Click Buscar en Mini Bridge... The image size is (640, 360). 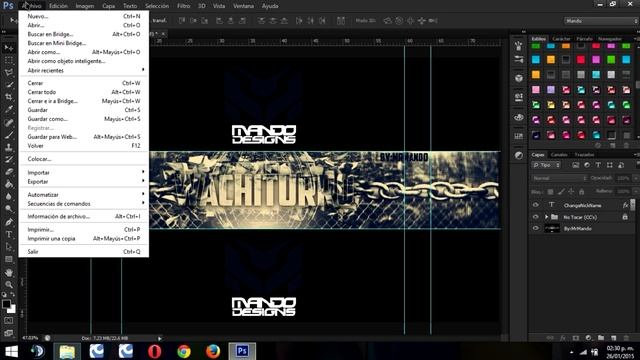(84, 43)
